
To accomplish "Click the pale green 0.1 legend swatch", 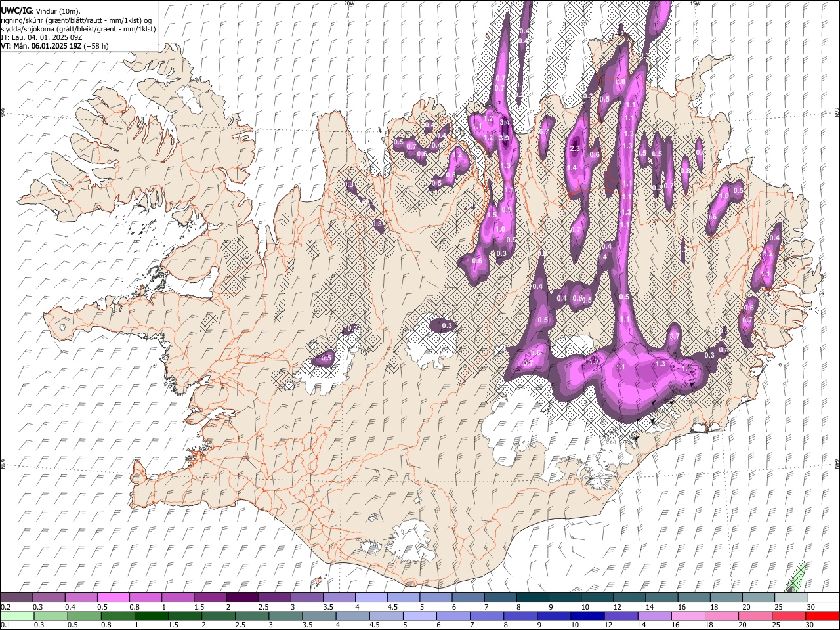I will click(x=16, y=616).
